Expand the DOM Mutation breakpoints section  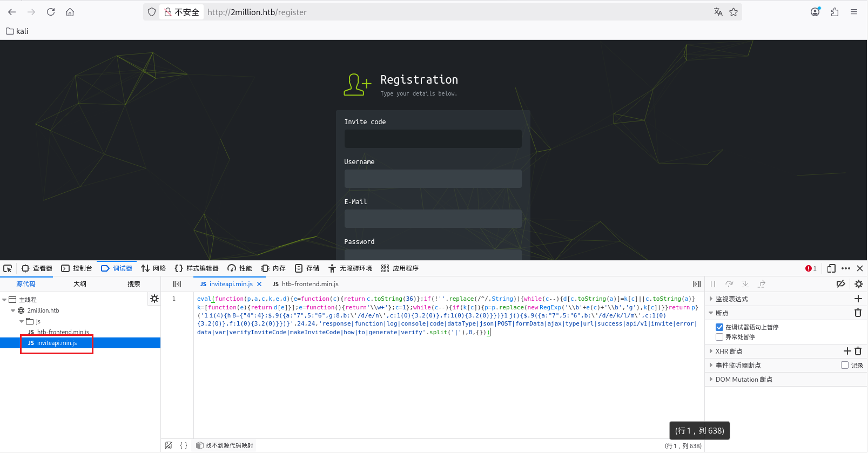[x=711, y=380]
